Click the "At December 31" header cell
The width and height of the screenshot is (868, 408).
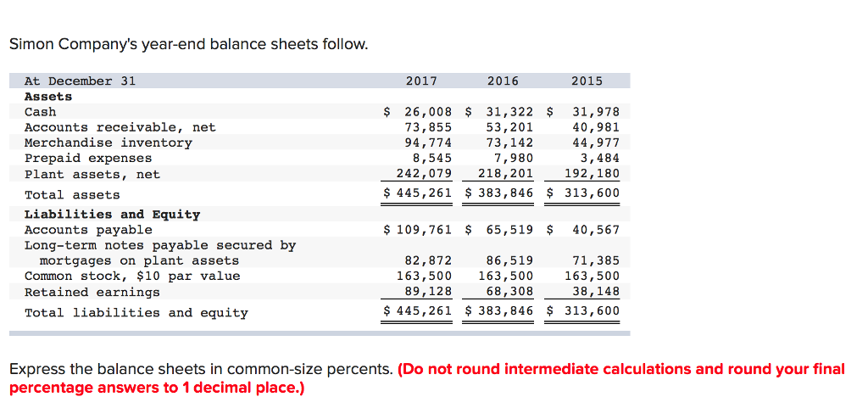[80, 81]
